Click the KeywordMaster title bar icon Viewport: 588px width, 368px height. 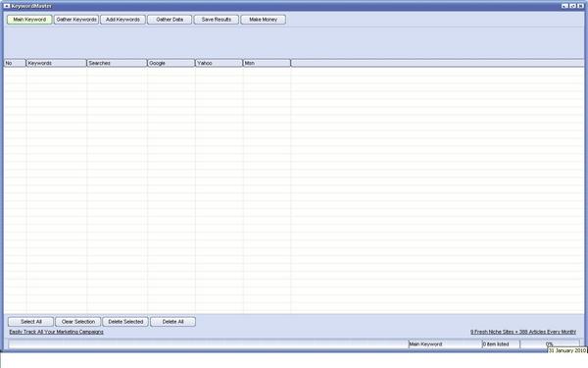7,6
